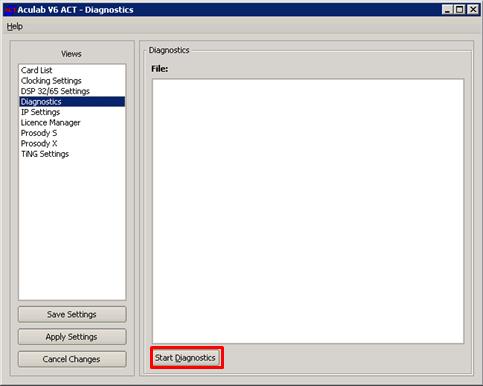Click the ACT application icon in title bar
483x386 pixels.
tap(10, 10)
